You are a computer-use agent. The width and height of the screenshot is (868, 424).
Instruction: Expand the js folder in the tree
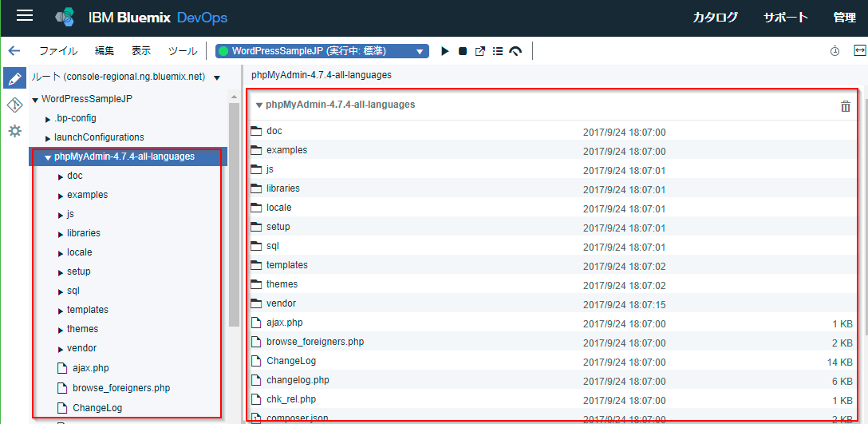(x=61, y=215)
